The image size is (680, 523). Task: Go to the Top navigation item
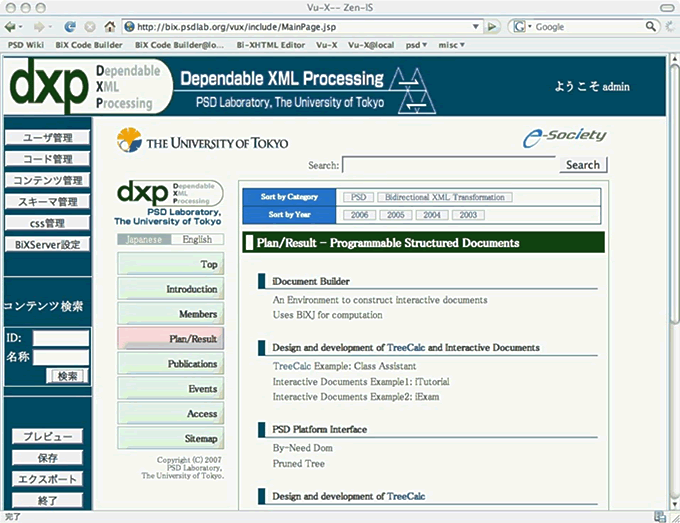click(170, 264)
